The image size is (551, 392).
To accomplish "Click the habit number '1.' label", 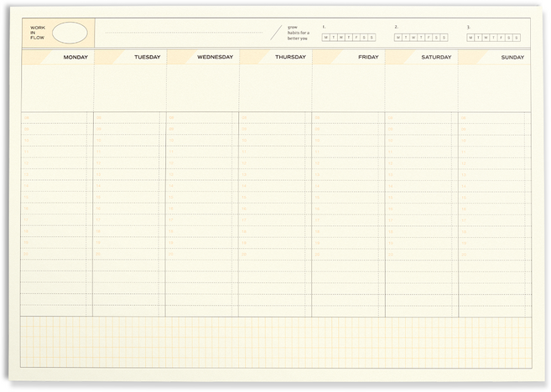I will (324, 27).
